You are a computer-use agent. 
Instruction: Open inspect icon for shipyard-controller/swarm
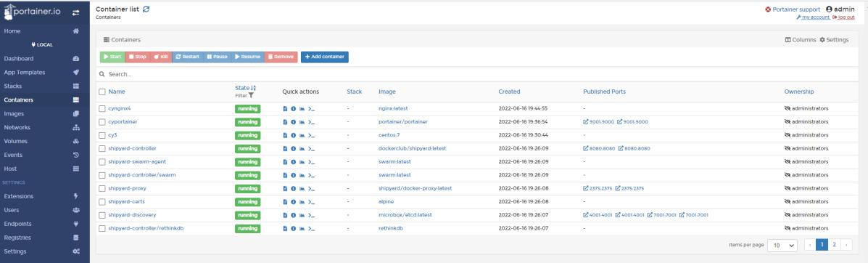[x=294, y=175]
